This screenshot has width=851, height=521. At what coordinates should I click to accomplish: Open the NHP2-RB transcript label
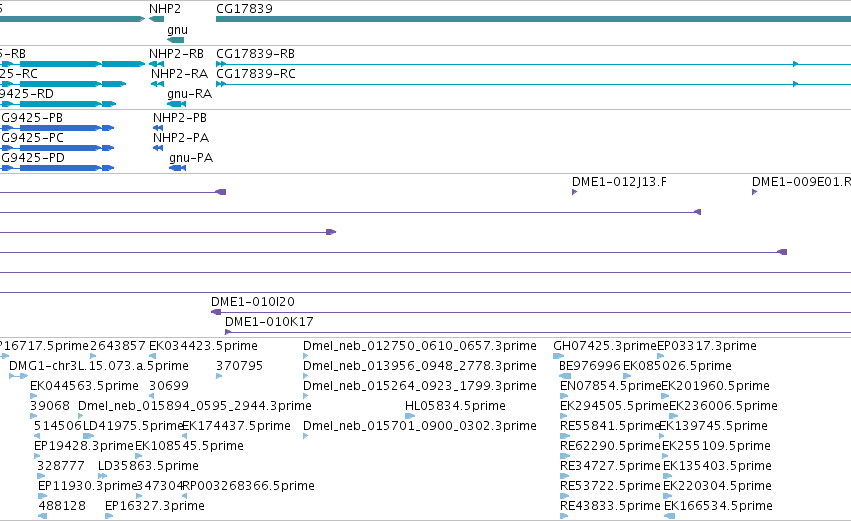pyautogui.click(x=176, y=54)
